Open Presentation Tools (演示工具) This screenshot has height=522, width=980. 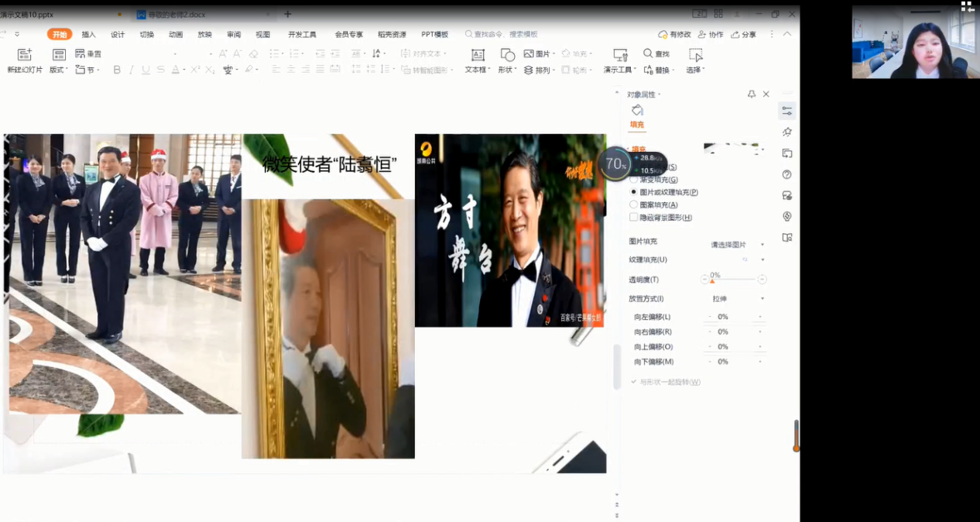[x=620, y=60]
